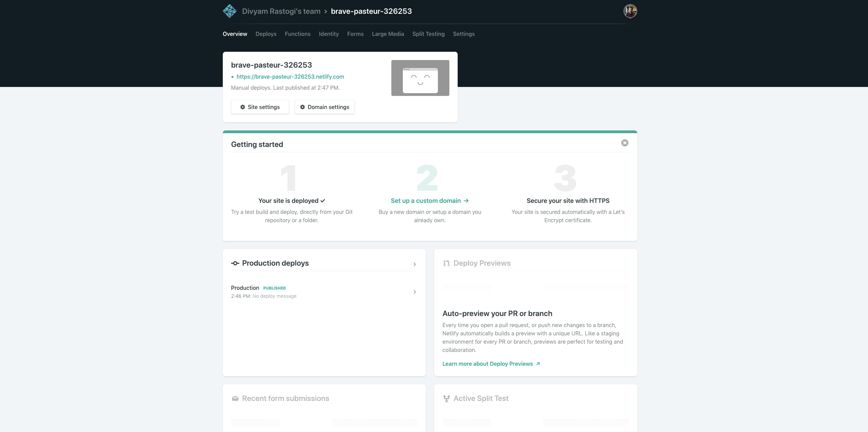Open the brave-pasteur-326253.netlify.com site link

click(290, 77)
